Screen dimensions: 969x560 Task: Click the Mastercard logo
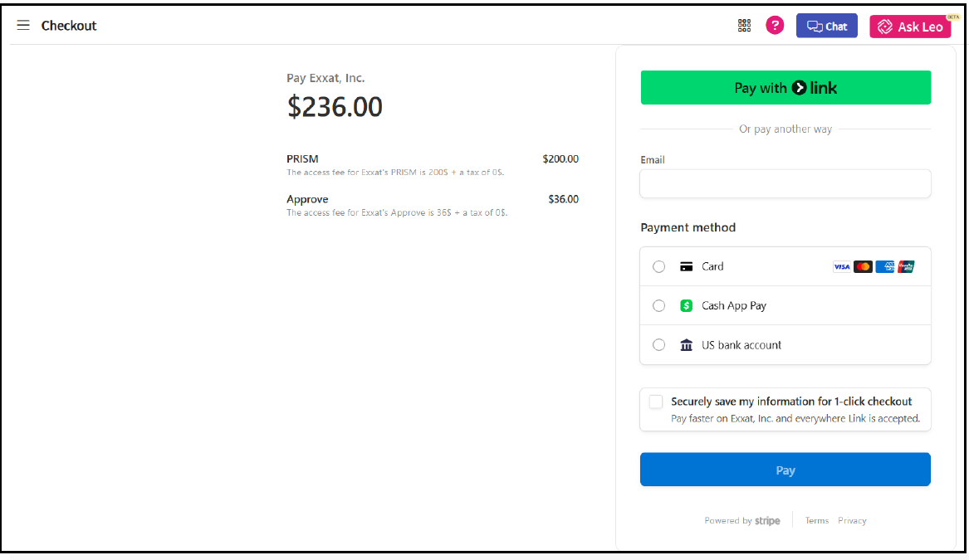point(864,267)
